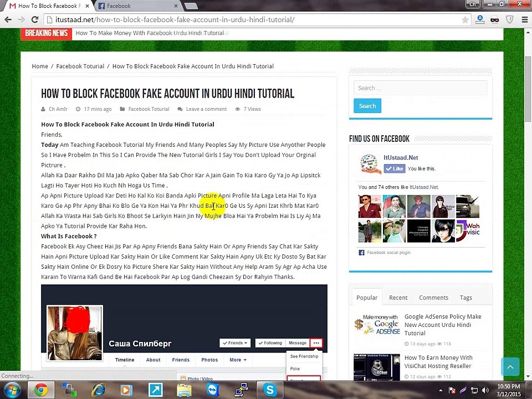
Task: Click the page vertical scrollbar thumb
Action: point(528,89)
